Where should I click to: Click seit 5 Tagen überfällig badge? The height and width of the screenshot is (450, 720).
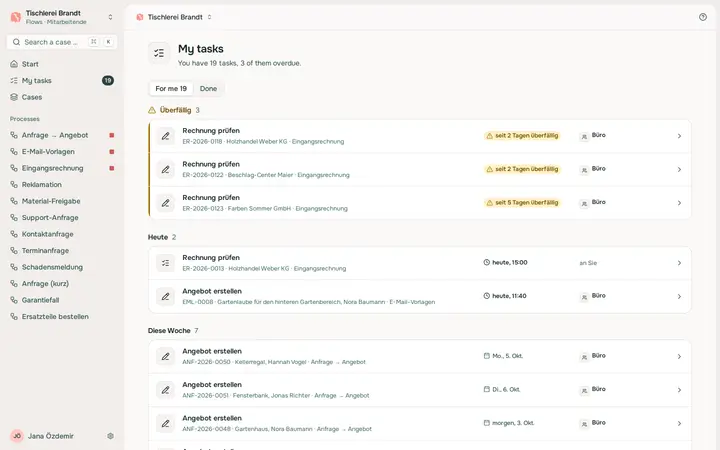click(522, 202)
